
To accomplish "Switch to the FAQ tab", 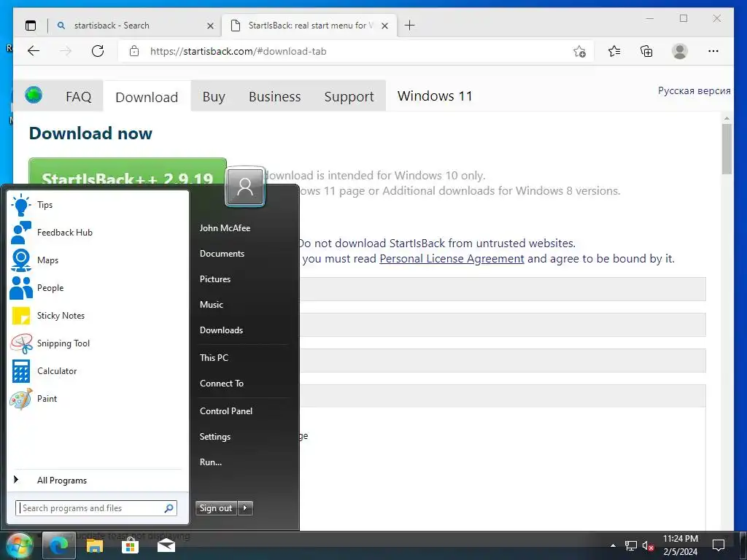I will (79, 97).
